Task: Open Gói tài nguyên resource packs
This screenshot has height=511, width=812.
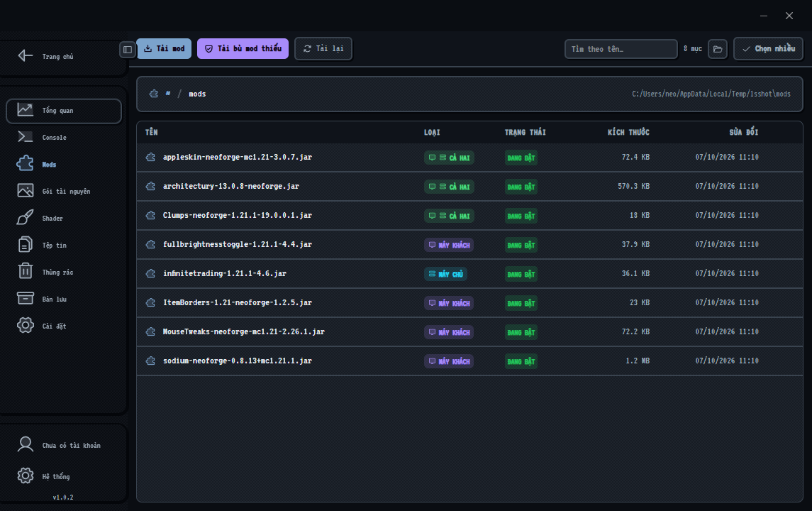Action: pos(64,191)
